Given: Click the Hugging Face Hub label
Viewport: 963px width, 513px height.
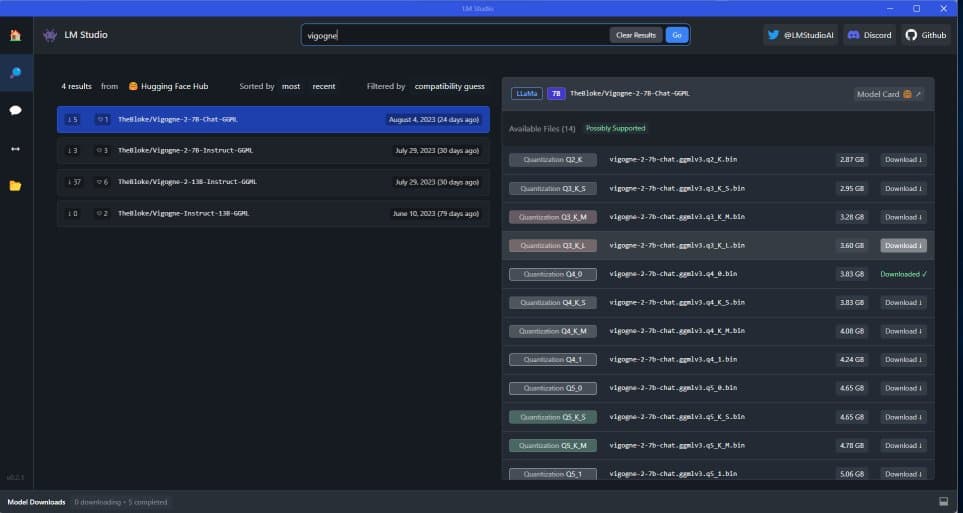Looking at the screenshot, I should [x=168, y=87].
